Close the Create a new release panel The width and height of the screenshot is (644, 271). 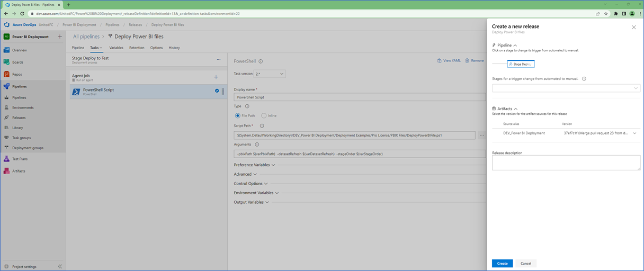634,27
